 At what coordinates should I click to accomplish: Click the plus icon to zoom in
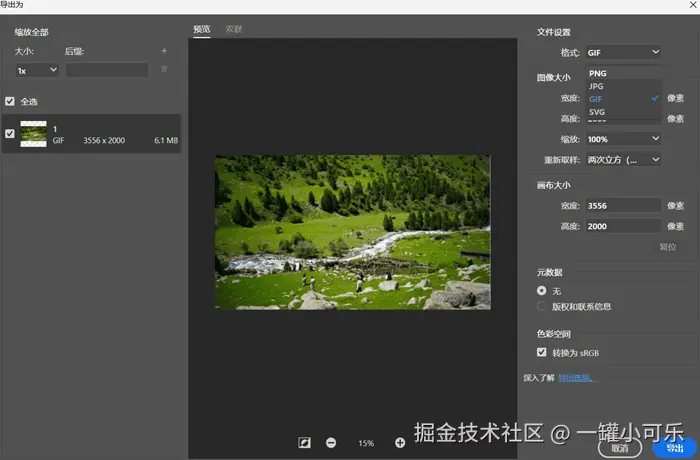click(x=400, y=443)
